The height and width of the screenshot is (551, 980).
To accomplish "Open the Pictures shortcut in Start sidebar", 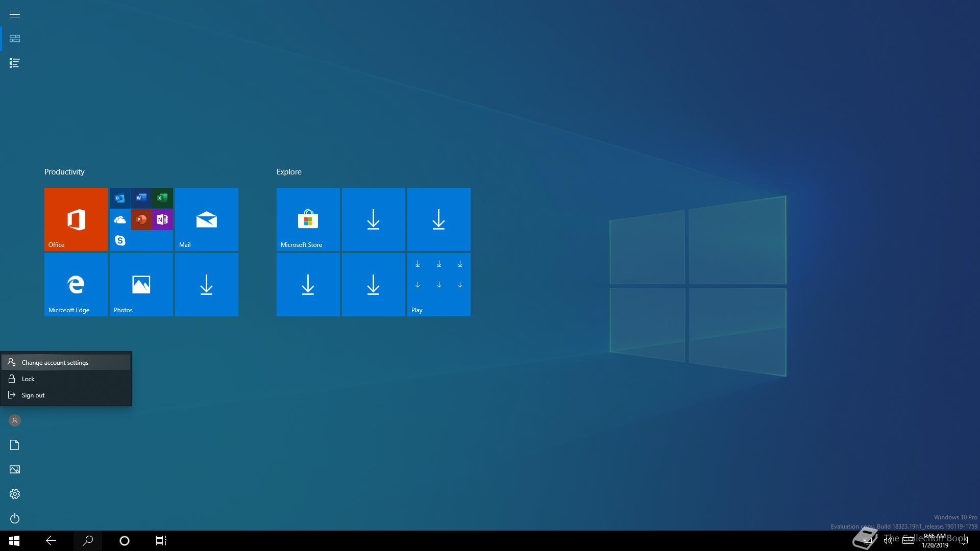I will [x=15, y=469].
